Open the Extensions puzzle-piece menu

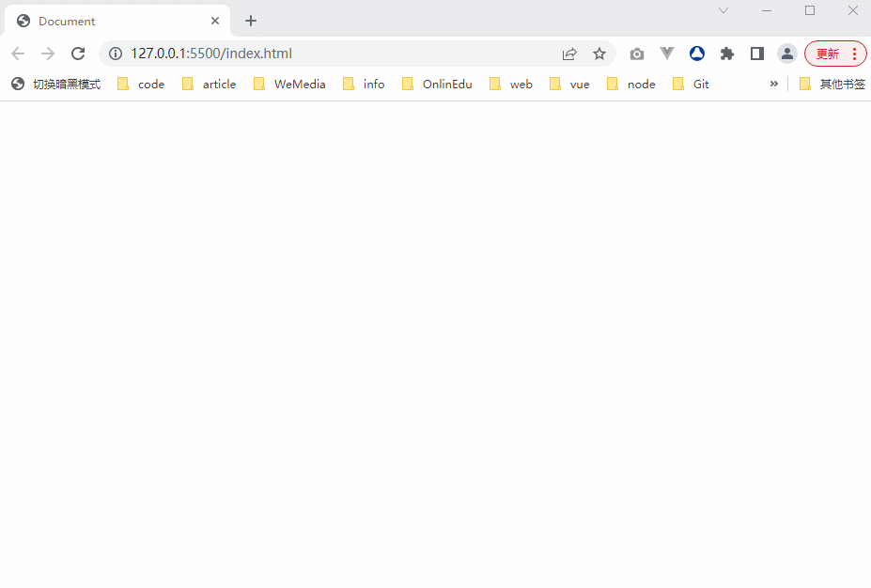[727, 54]
